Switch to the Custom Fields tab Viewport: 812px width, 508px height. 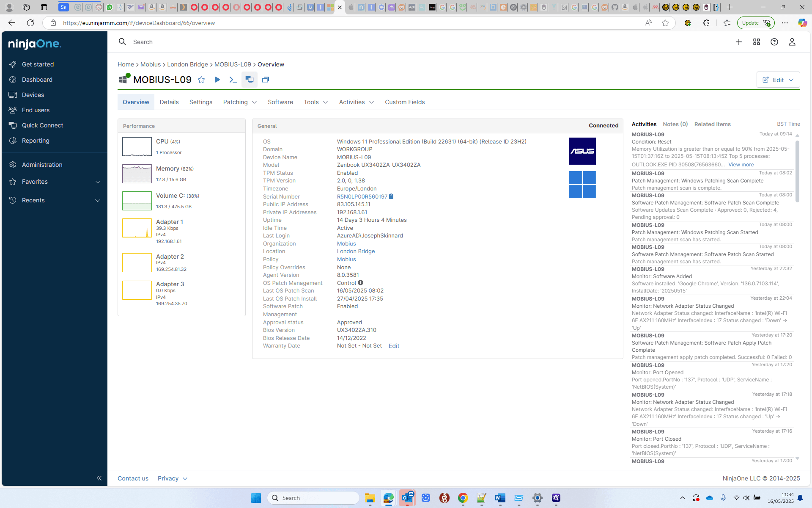(x=405, y=102)
